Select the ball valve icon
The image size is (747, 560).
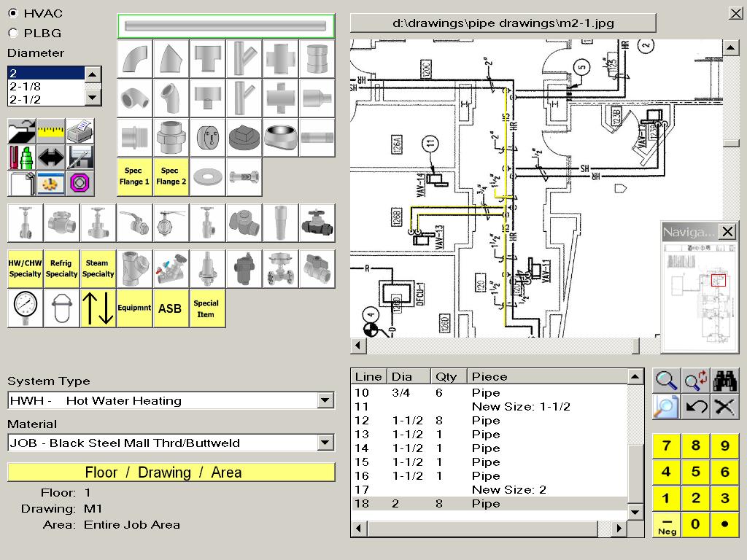[x=134, y=222]
